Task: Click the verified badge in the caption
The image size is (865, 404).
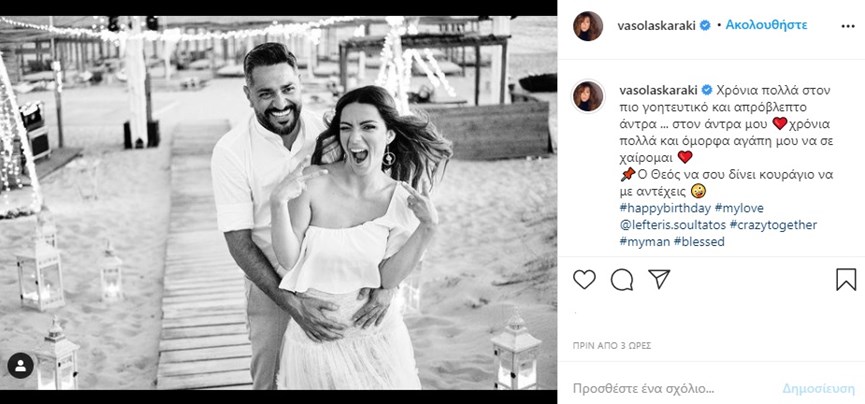Action: point(707,89)
